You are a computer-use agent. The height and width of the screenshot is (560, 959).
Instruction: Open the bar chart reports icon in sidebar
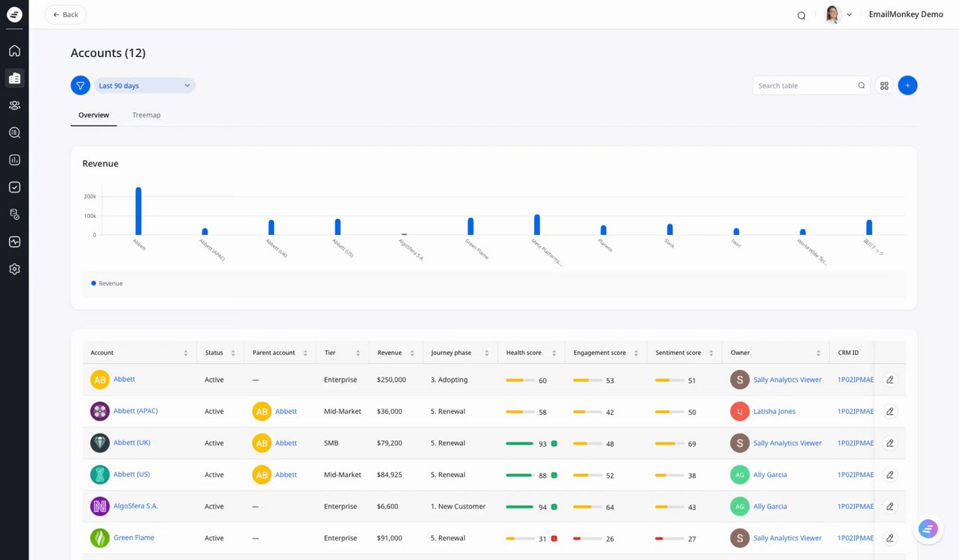pos(14,160)
